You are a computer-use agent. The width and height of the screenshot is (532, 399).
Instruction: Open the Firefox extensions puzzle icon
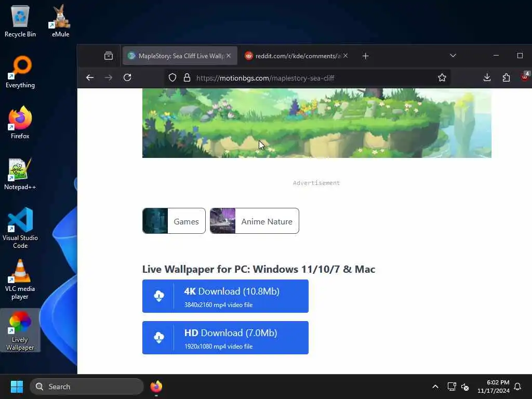(506, 78)
